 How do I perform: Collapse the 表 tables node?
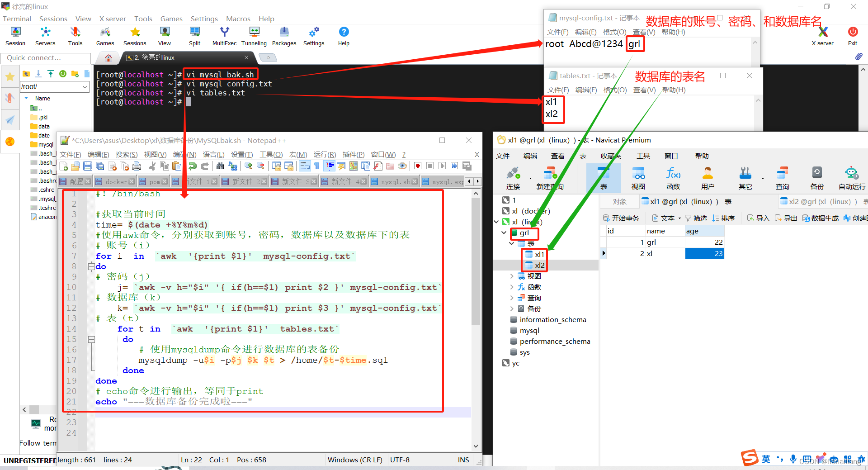(512, 243)
